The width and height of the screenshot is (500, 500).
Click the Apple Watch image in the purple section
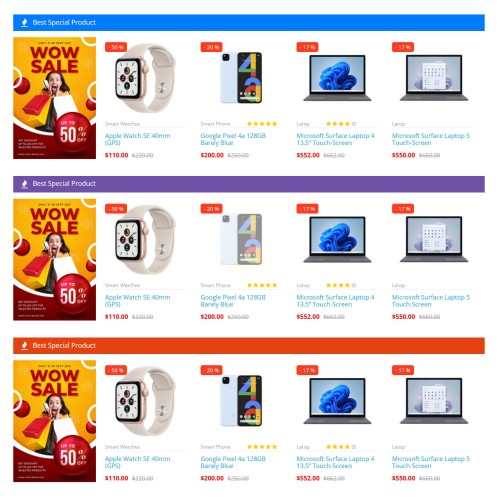(x=146, y=240)
